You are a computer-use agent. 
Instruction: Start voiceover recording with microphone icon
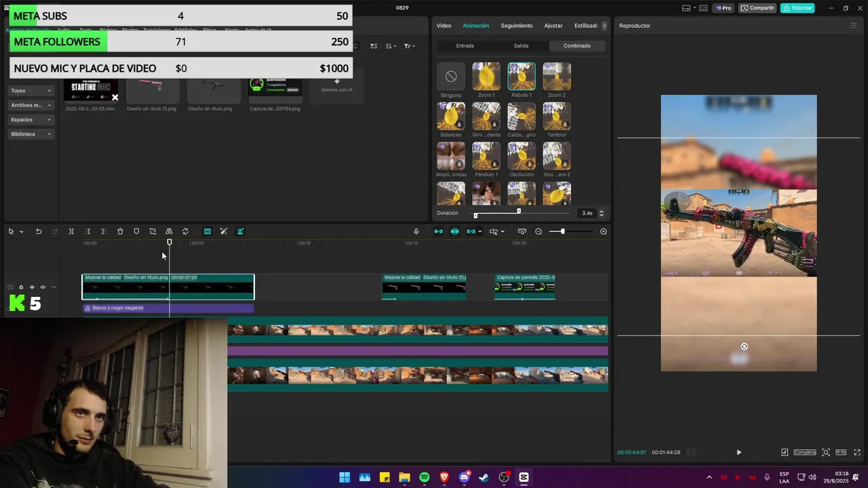pos(416,232)
